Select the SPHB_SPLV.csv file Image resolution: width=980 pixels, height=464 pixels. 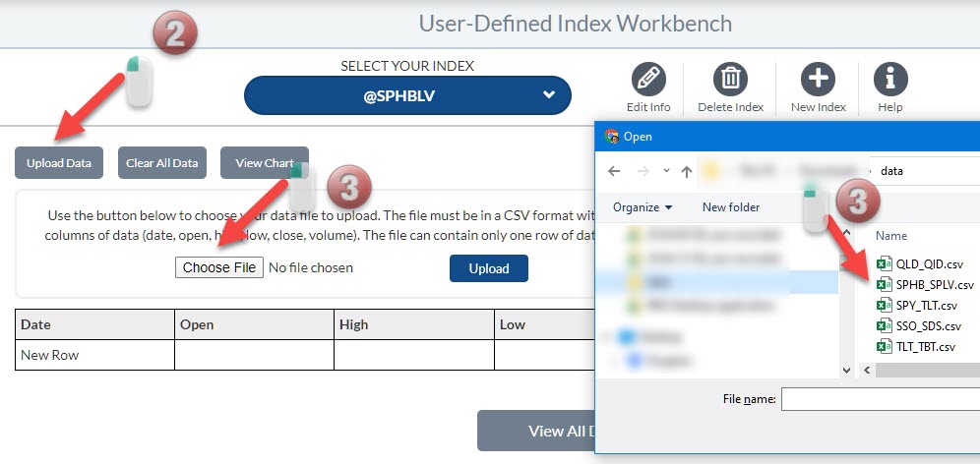[x=934, y=284]
